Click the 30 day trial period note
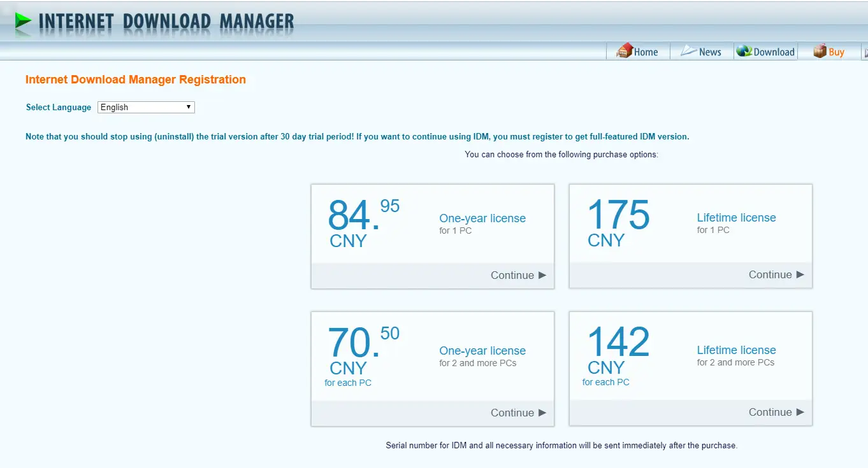868x468 pixels. [358, 136]
